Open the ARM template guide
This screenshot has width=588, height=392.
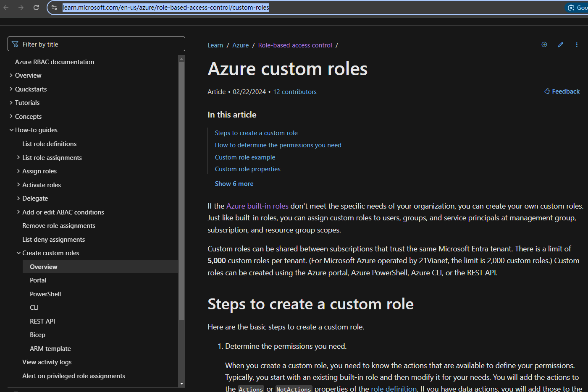(x=50, y=348)
